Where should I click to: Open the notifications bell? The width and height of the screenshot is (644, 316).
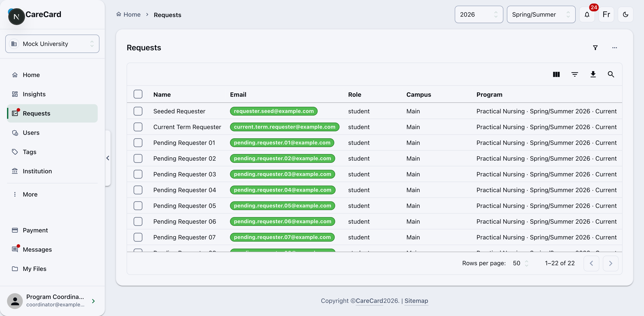[587, 14]
